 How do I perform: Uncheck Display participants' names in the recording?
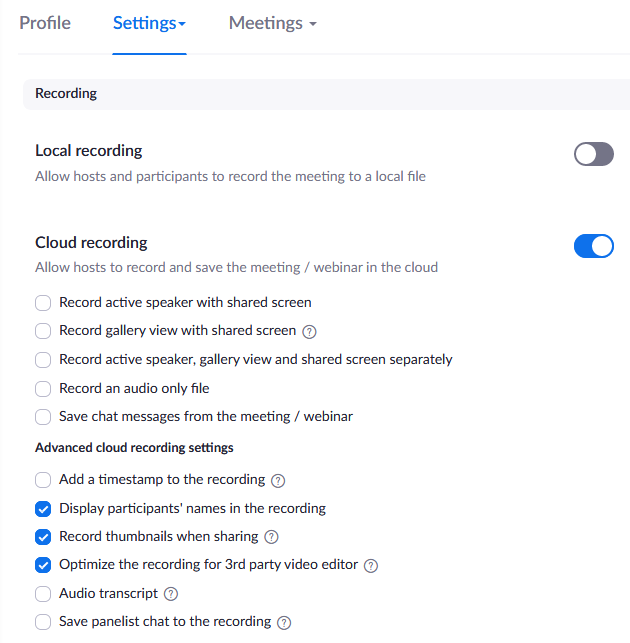click(43, 508)
